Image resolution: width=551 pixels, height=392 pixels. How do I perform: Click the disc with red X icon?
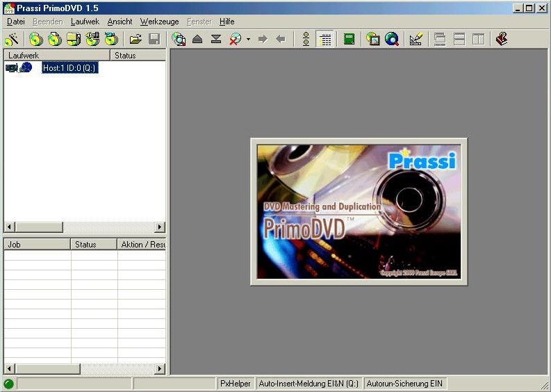pos(236,39)
